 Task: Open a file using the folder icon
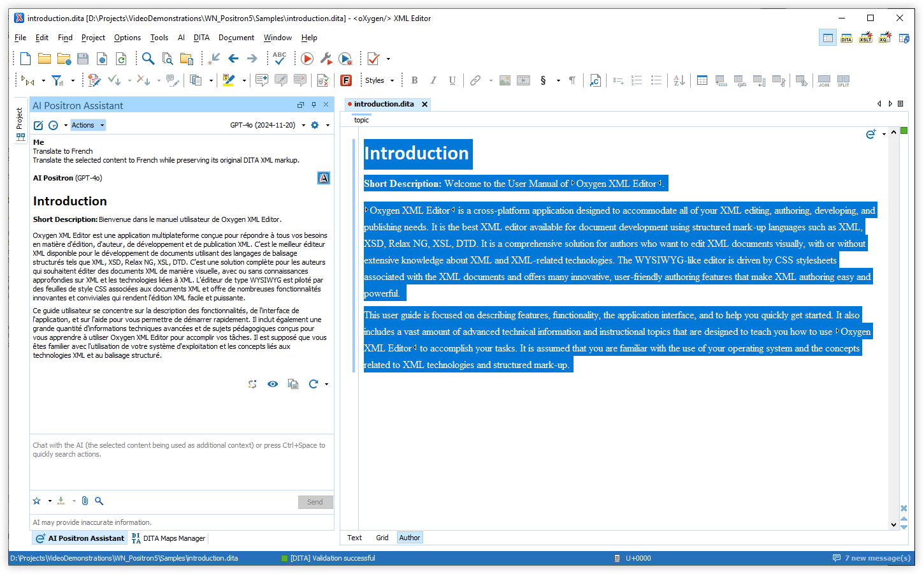44,59
